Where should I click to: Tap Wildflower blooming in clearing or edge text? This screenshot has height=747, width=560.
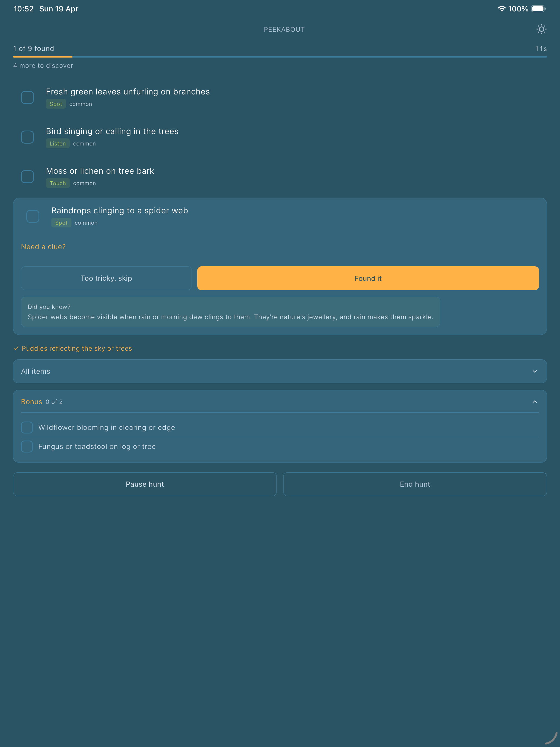107,427
